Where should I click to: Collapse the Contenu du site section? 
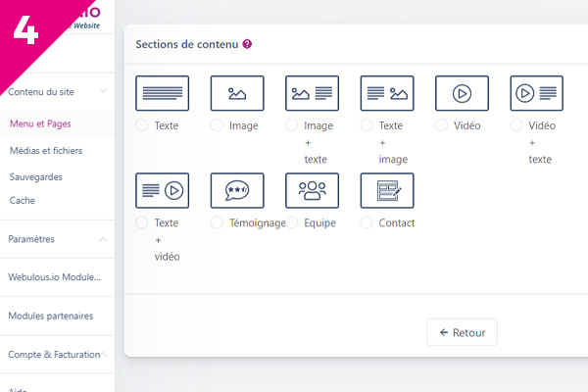pos(103,91)
